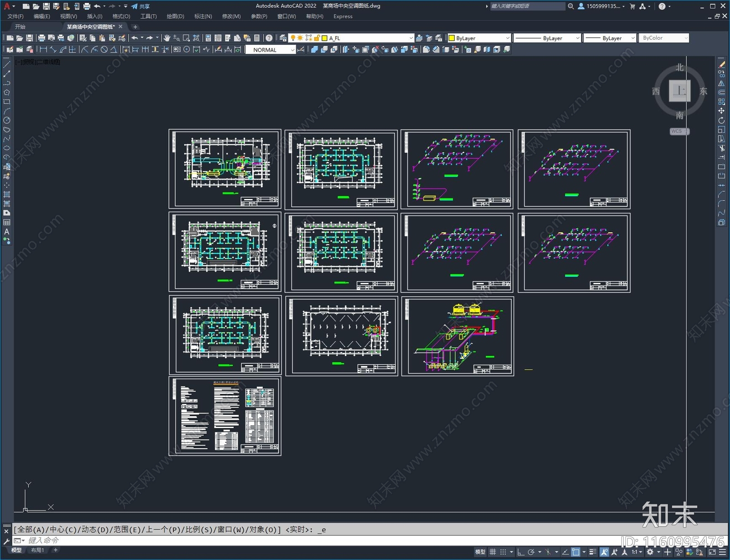Select the Multiline Text tool in left toolbar

pyautogui.click(x=6, y=232)
